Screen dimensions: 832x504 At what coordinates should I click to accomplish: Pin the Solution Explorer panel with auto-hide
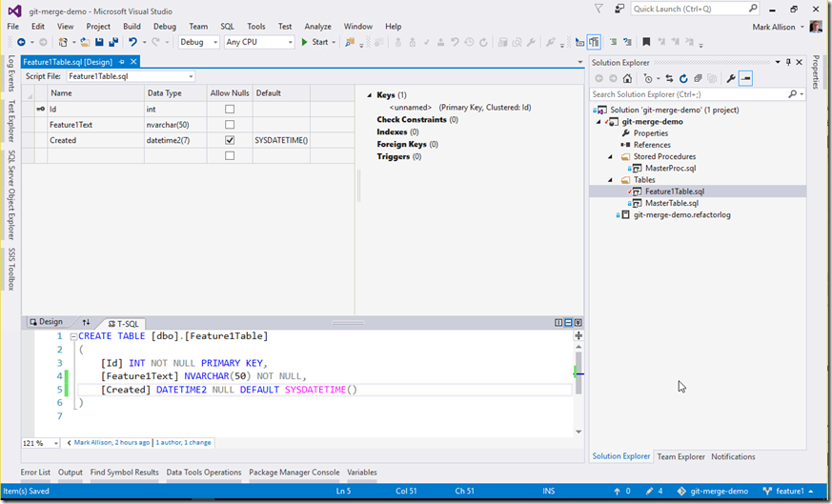788,62
